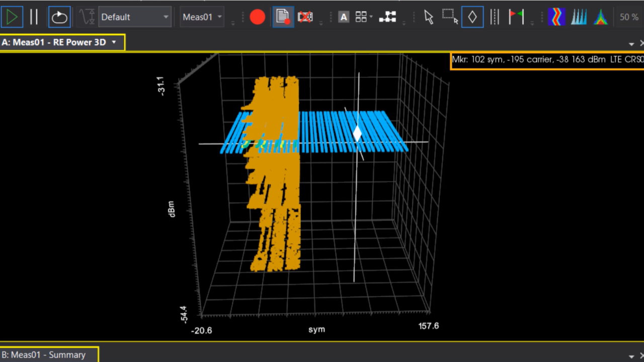Open the Meas01 measurement selector dropdown
644x362 pixels.
tap(201, 17)
